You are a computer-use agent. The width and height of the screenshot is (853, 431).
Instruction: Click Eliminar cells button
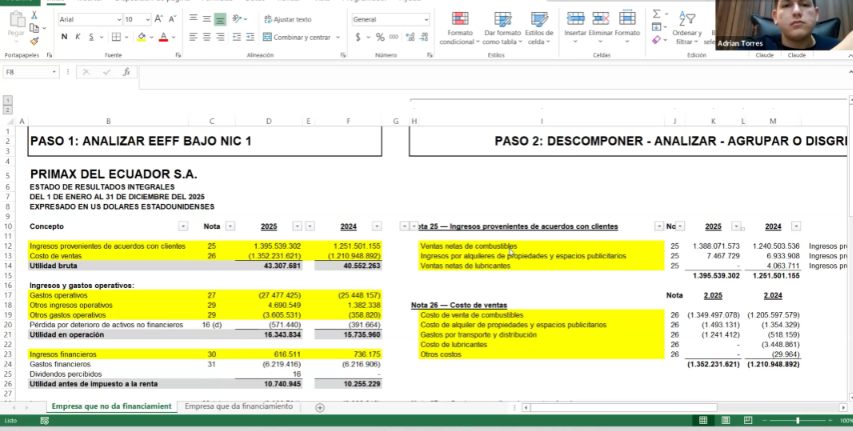click(601, 27)
